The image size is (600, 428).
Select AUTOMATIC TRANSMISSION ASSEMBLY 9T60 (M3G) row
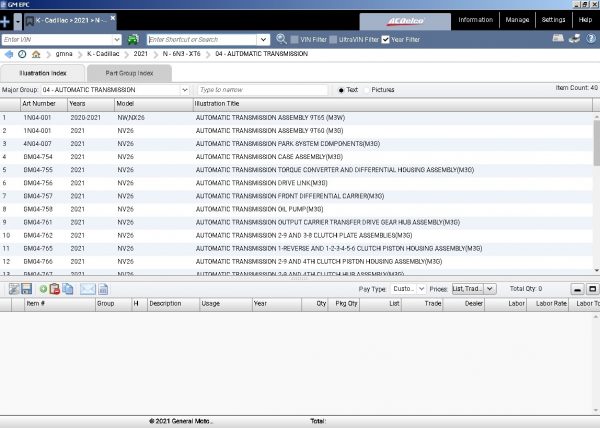coord(297,131)
